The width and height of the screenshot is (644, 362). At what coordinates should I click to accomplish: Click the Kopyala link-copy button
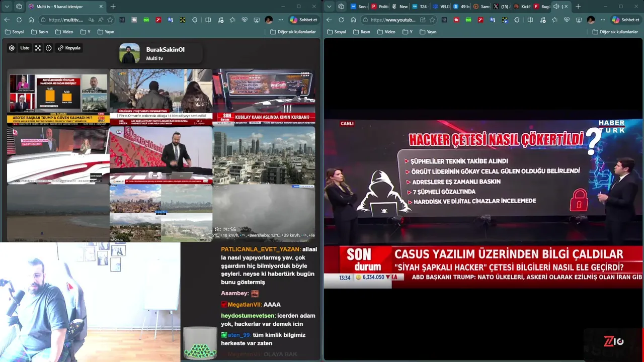pos(69,48)
